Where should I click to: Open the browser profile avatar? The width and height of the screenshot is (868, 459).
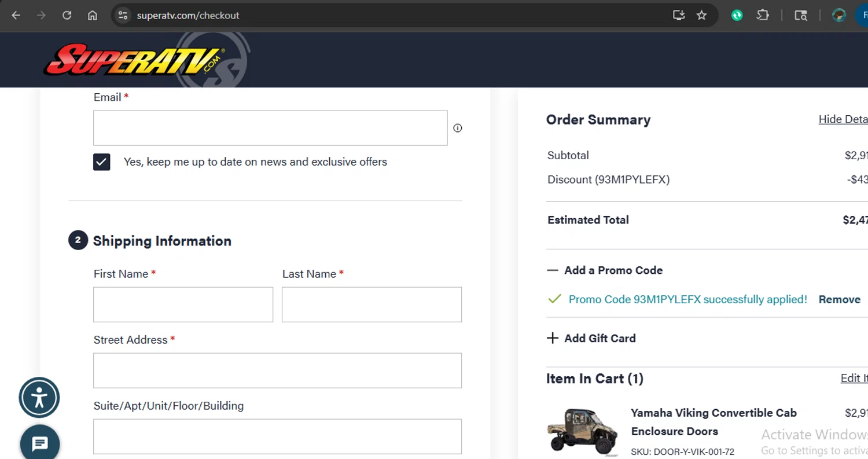[839, 16]
